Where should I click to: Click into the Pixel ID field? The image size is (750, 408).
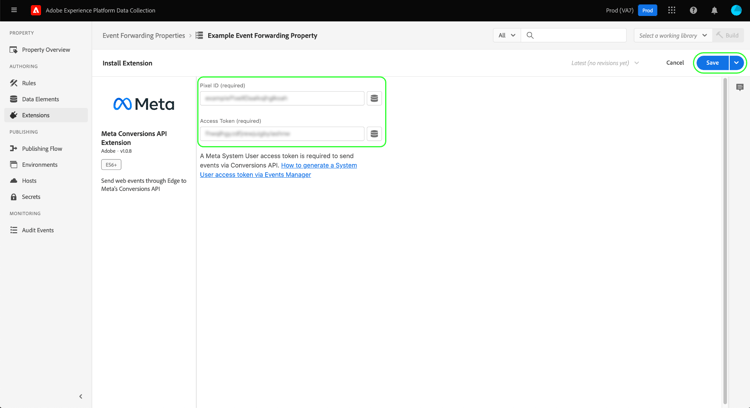coord(282,98)
